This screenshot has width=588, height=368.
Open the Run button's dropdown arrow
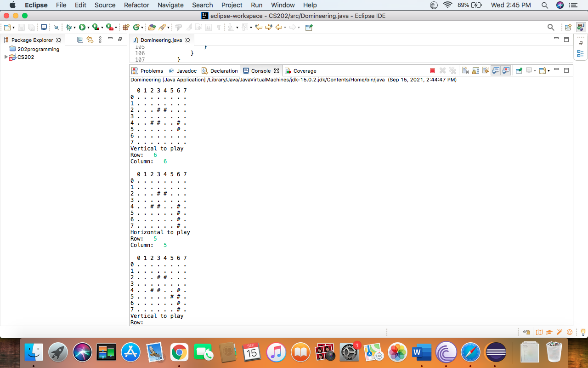(88, 28)
